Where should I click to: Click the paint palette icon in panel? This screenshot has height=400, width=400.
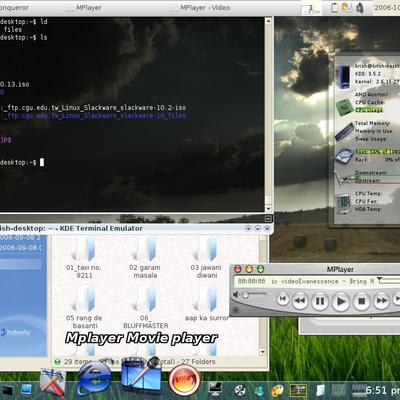coord(277,391)
